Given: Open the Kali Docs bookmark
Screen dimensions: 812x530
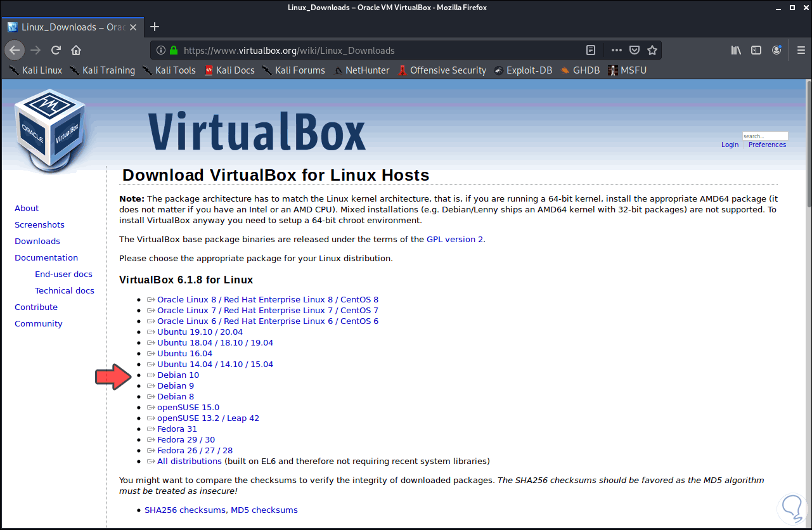Looking at the screenshot, I should point(229,70).
